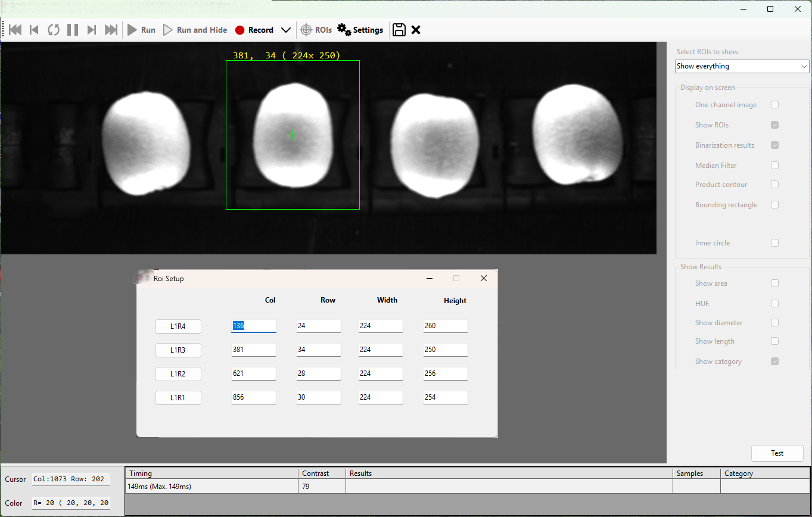Toggle Show category checkbox
Image resolution: width=812 pixels, height=517 pixels.
click(x=774, y=362)
